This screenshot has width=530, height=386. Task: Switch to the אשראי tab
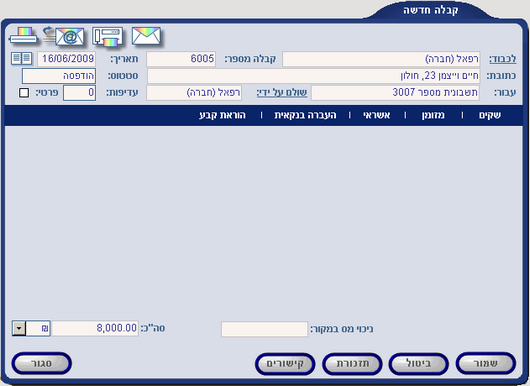[377, 115]
